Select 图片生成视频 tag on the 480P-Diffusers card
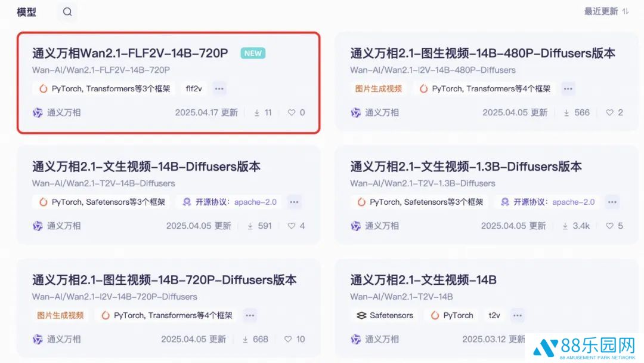Viewport: 644px width, 363px height. (x=379, y=89)
